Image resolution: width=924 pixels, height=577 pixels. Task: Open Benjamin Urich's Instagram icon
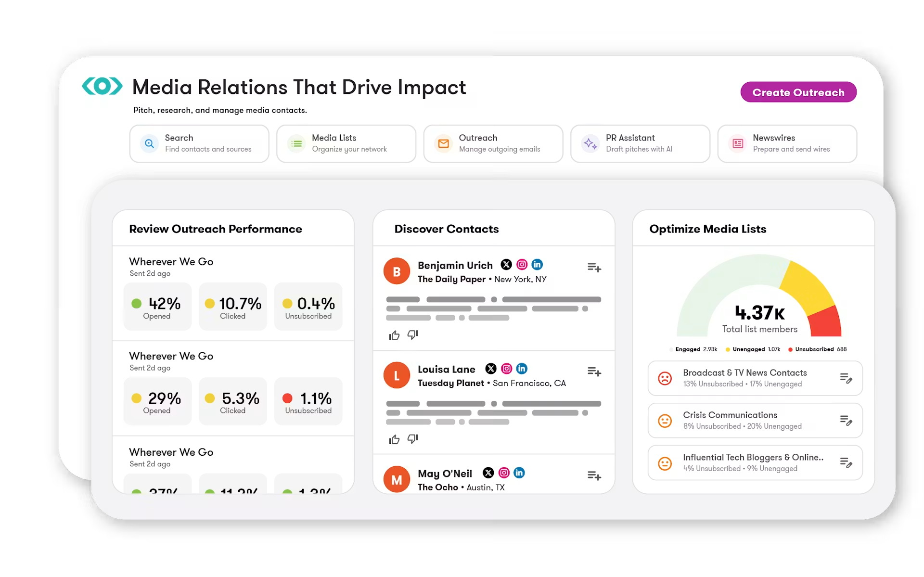(522, 264)
